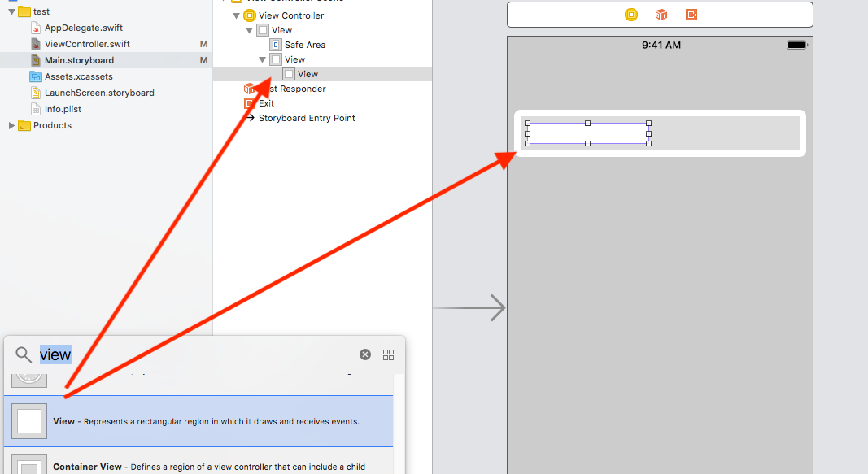Click the yellow View Controller outline icon
The width and height of the screenshot is (868, 474).
(250, 15)
